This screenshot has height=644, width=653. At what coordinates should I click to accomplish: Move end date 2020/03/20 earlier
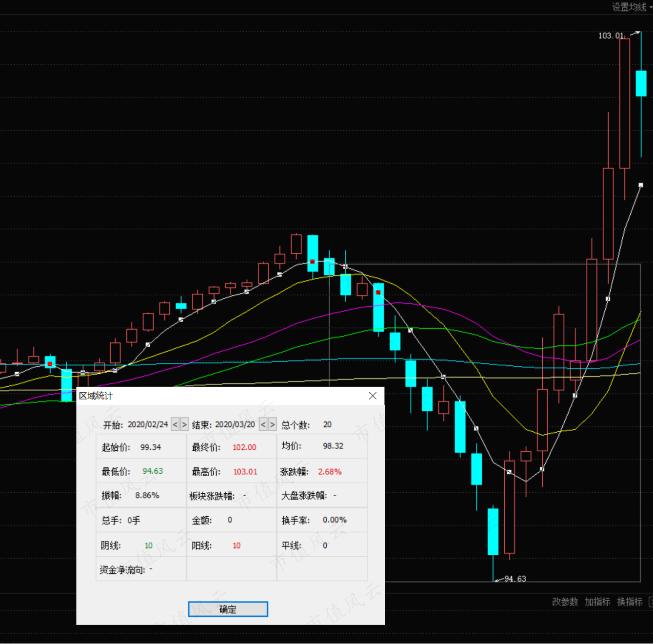pos(263,424)
